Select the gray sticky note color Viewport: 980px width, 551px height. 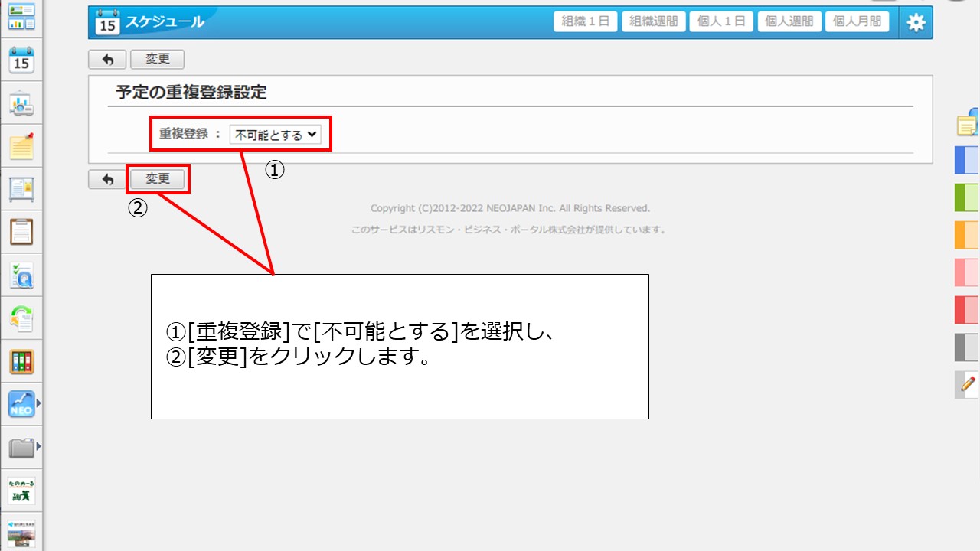(x=967, y=347)
